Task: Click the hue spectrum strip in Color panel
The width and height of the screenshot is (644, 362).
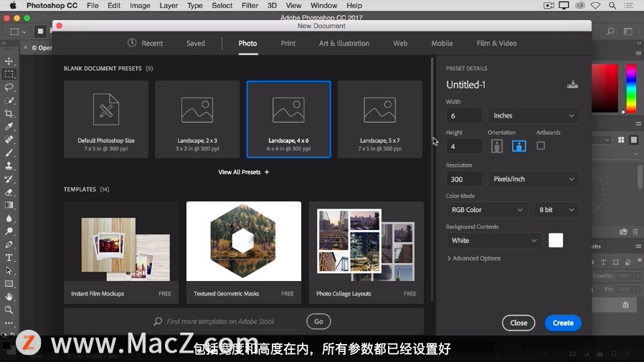Action: tap(631, 88)
